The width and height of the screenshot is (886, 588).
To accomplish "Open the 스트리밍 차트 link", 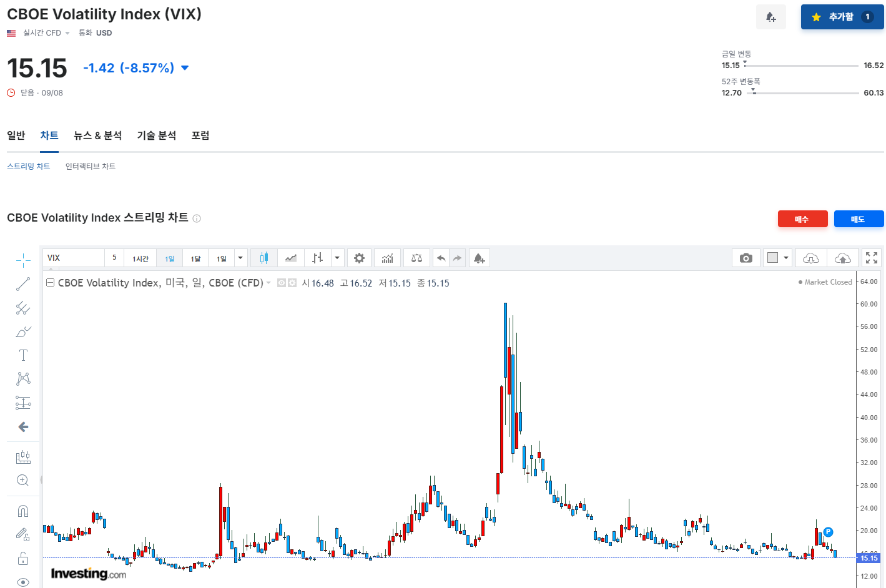I will pos(29,166).
